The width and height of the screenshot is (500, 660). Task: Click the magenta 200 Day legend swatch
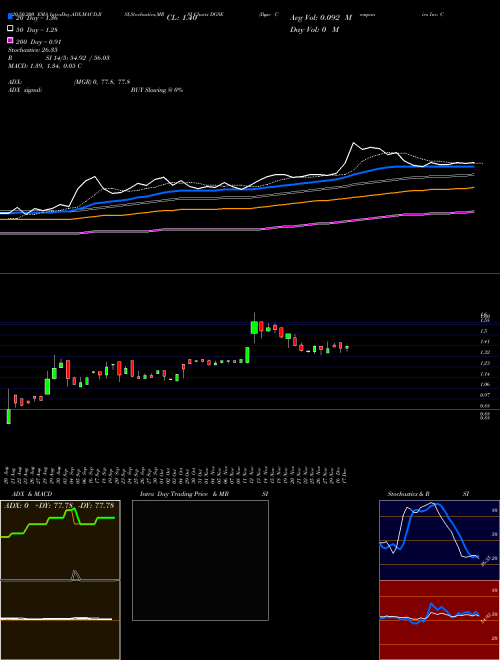click(11, 40)
